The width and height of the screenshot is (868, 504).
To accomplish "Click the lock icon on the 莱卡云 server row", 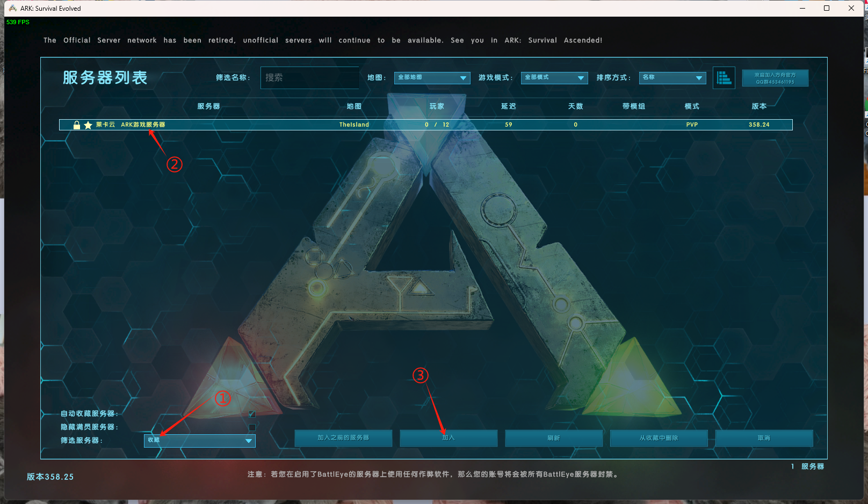I will click(x=77, y=125).
